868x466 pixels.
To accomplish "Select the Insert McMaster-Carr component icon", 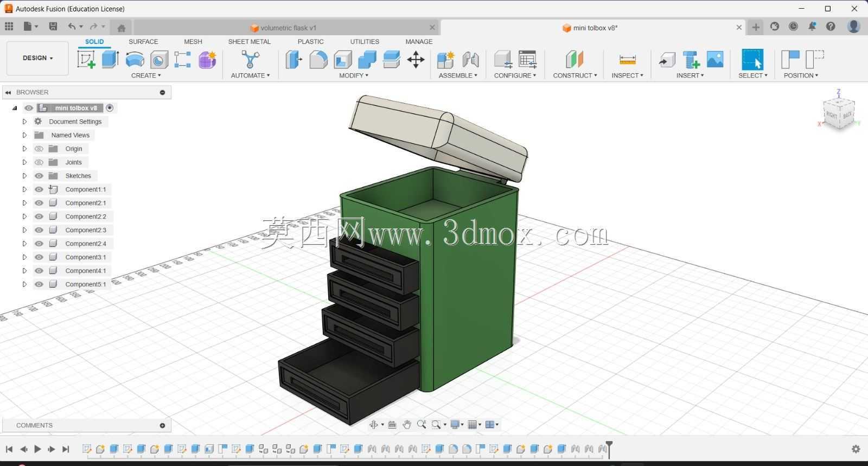I will 691,59.
